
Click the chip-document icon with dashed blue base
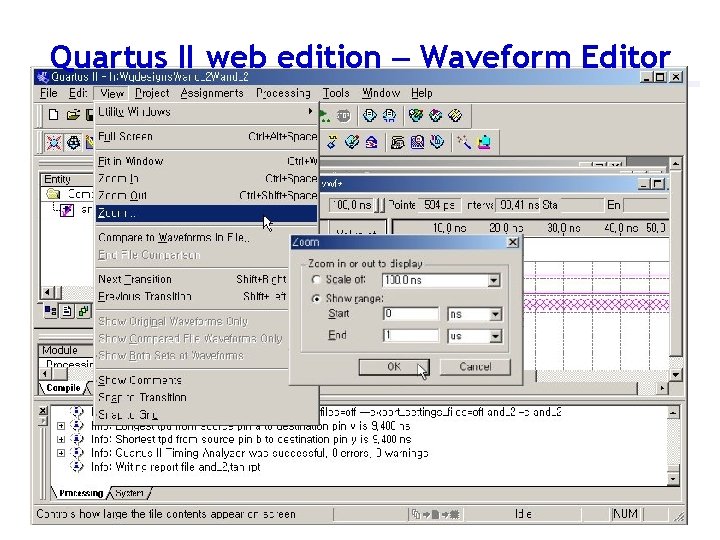pos(389,115)
